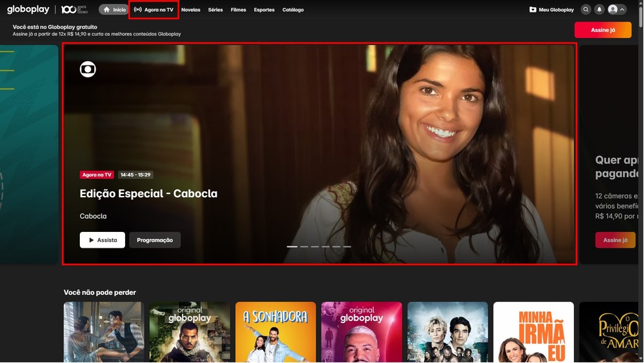The width and height of the screenshot is (644, 363).
Task: Click the 14:45 - 15:29 time badge
Action: (135, 175)
